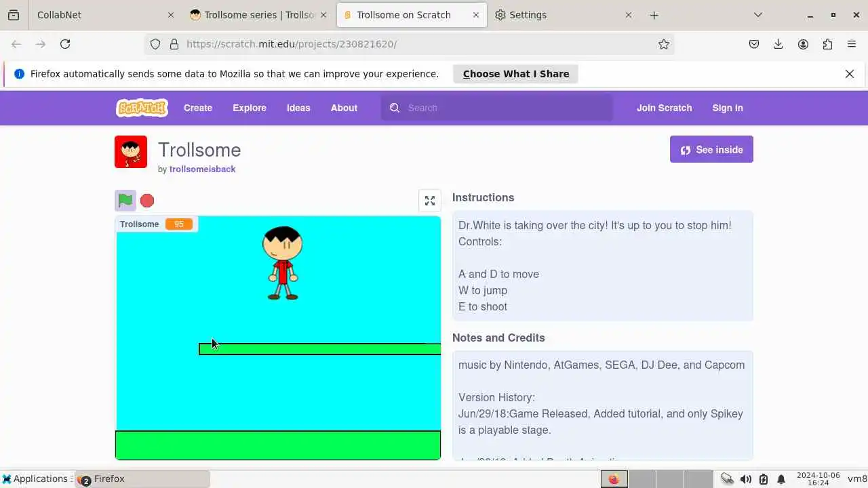Open Firefox recent browsing view icon

(x=14, y=15)
